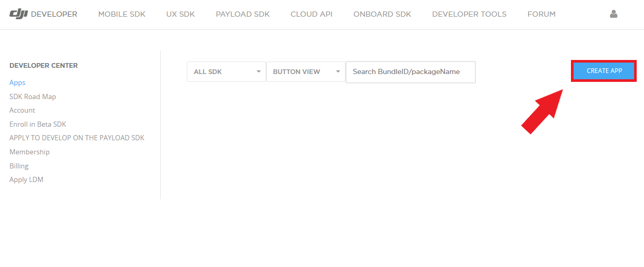
Task: Open DEVELOPER TOOLS menu
Action: tap(469, 14)
